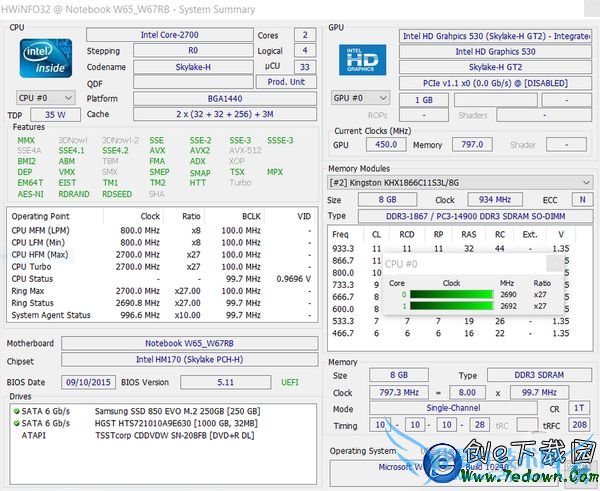Click the µCU value 33
Screen dimensions: 600x491
pos(305,67)
